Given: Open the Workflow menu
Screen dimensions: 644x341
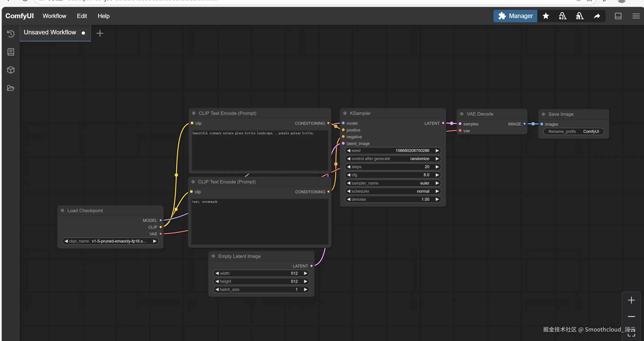Looking at the screenshot, I should point(54,16).
